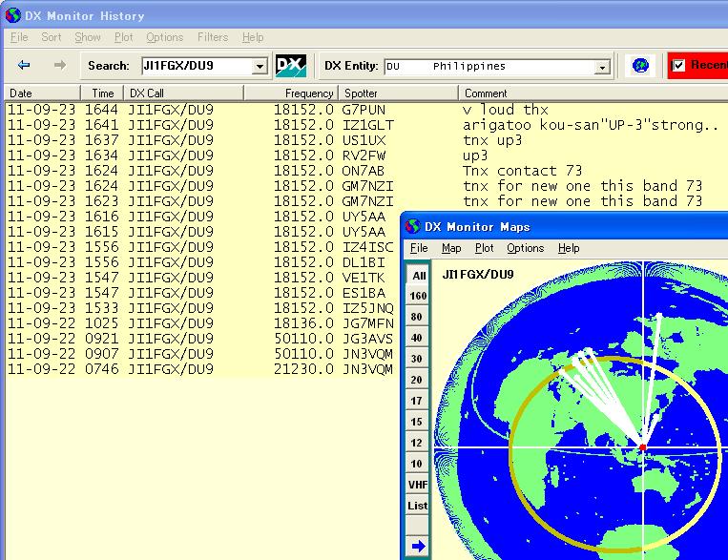Click the DX Monitor Maps title globe icon

point(412,227)
